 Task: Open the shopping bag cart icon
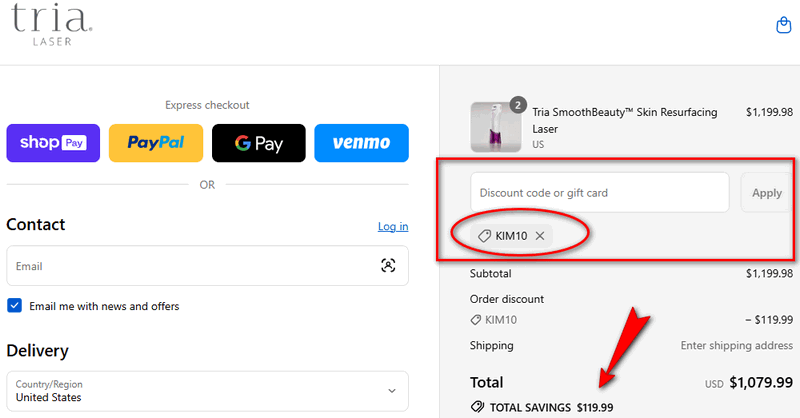(x=784, y=25)
